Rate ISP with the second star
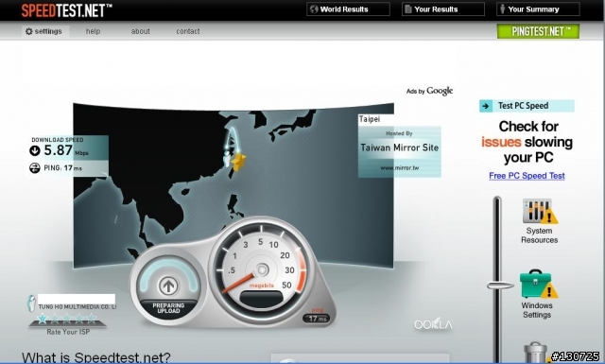The image size is (605, 364). tap(55, 319)
